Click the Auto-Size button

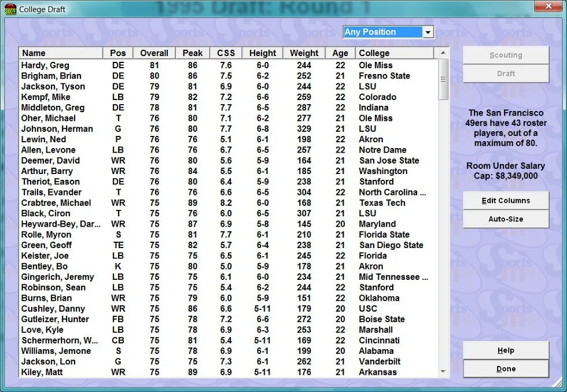click(x=505, y=219)
